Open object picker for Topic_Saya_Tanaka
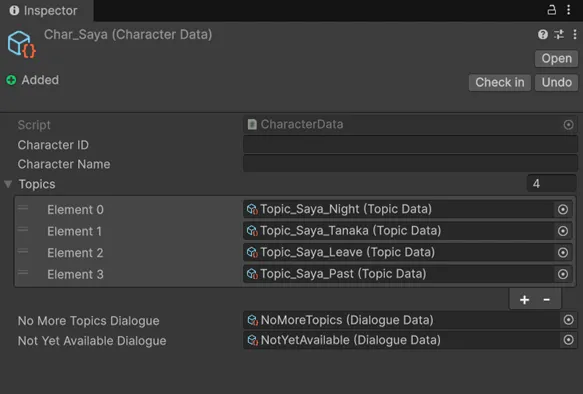The image size is (583, 394). (563, 231)
